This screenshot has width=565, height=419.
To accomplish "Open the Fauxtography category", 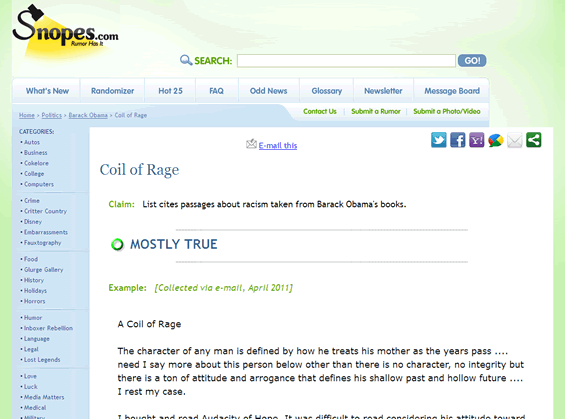I will 43,243.
